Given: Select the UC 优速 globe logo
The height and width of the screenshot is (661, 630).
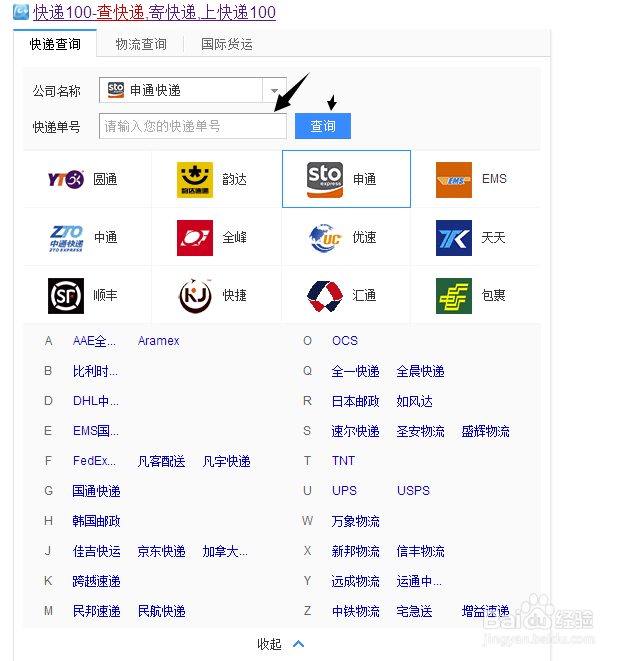Looking at the screenshot, I should click(325, 238).
